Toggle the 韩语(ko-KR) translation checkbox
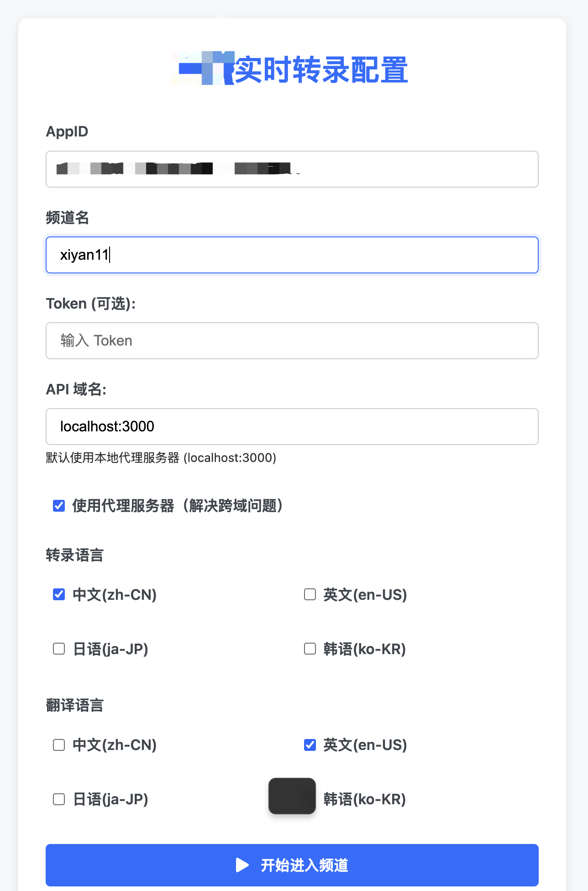Viewport: 588px width, 891px height. [x=292, y=796]
